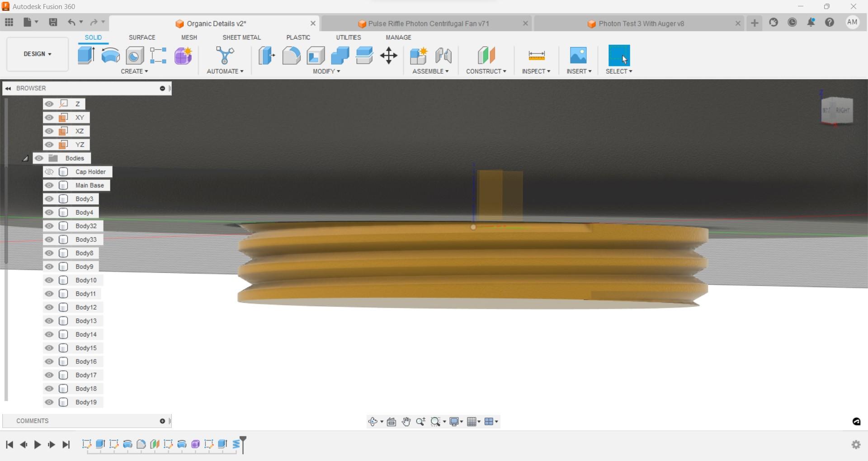Open the DESIGN workspace dropdown
The height and width of the screenshot is (461, 868).
(x=38, y=54)
